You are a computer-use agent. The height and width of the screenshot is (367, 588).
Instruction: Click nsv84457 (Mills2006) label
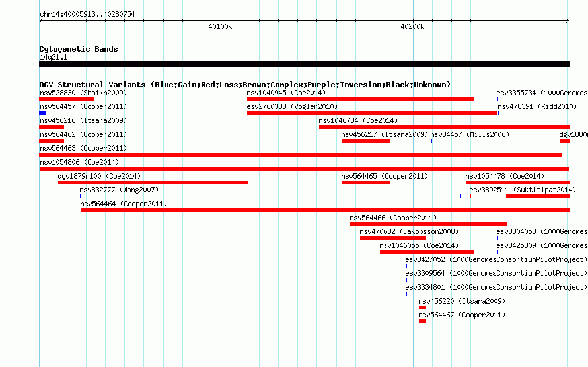(x=470, y=134)
